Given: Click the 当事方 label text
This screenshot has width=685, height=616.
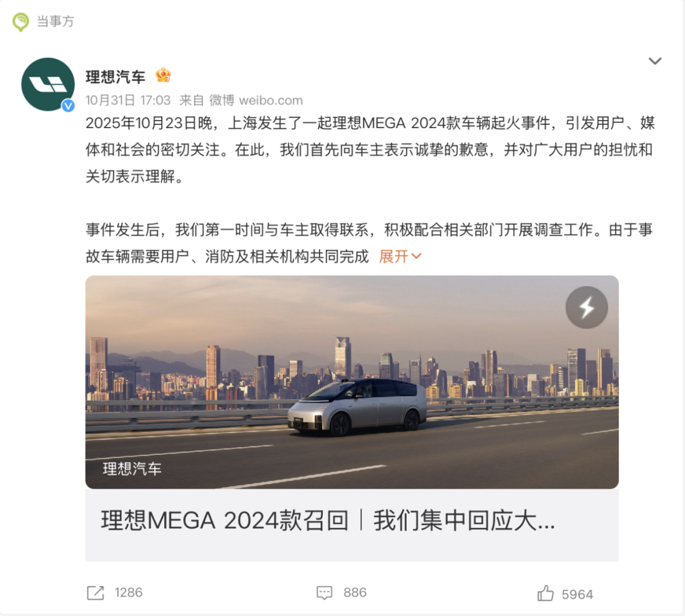Looking at the screenshot, I should (x=55, y=22).
